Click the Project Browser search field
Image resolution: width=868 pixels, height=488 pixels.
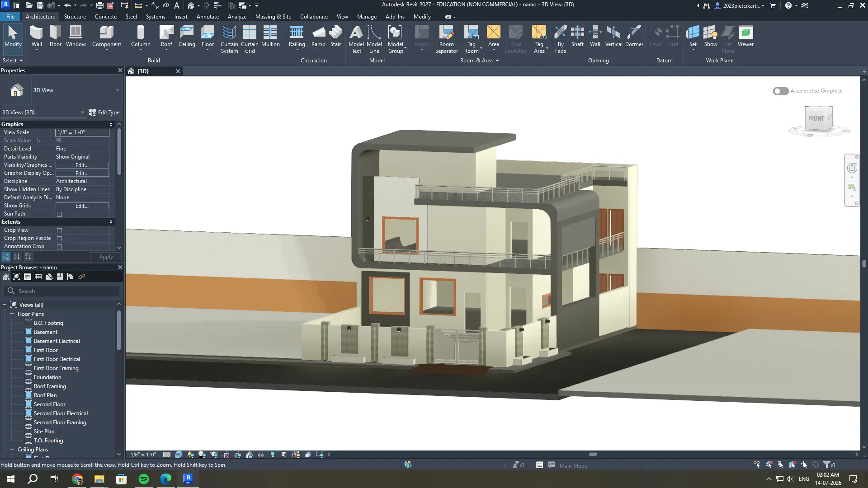62,291
